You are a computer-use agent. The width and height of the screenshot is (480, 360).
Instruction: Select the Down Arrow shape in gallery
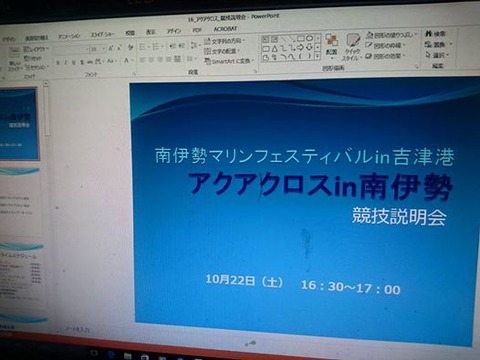tap(309, 48)
